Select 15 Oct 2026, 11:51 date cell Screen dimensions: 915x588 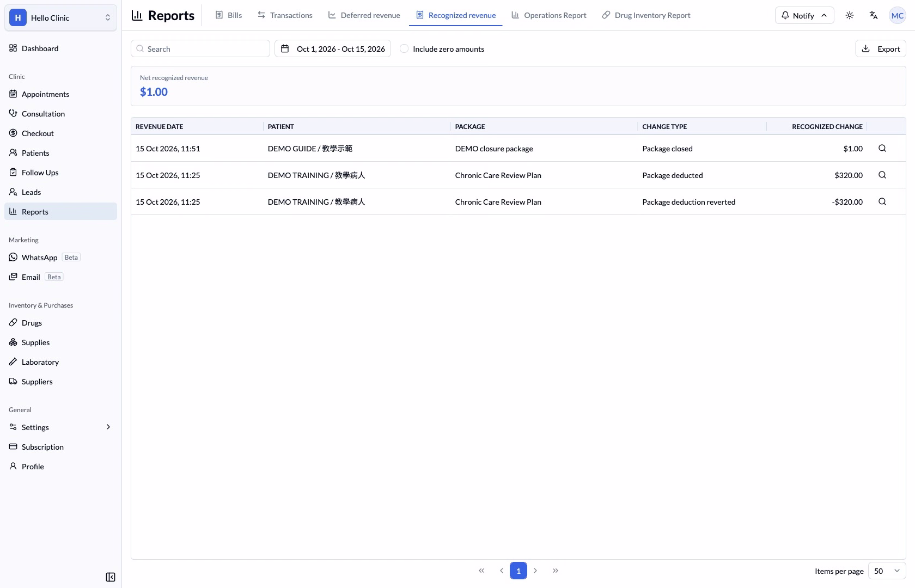click(168, 148)
